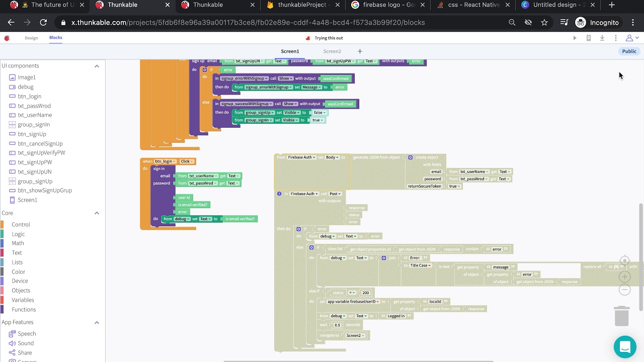Open the 'true' boolean dropdown for group_signIn
Screen dimensions: 644x362
point(317,120)
